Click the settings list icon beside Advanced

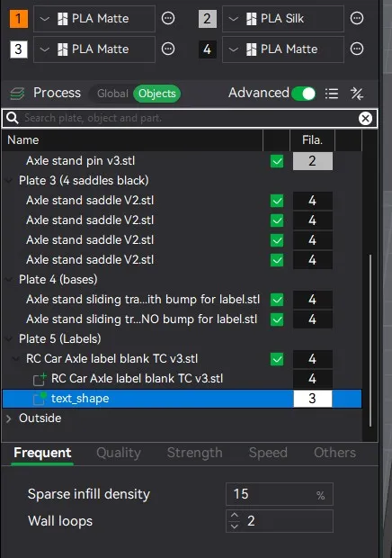pos(332,94)
